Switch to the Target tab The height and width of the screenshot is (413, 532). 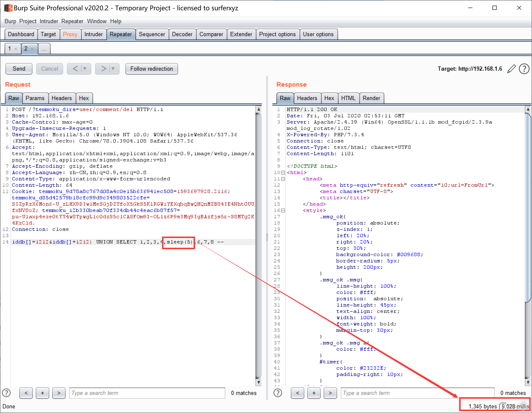pos(48,34)
